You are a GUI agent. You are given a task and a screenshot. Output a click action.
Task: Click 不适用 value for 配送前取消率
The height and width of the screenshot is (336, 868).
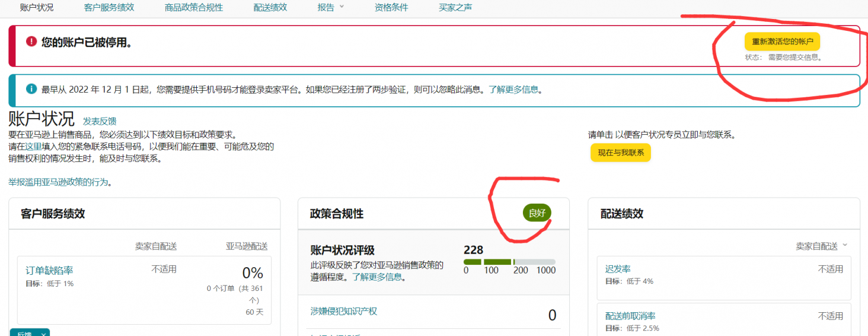[x=831, y=316]
